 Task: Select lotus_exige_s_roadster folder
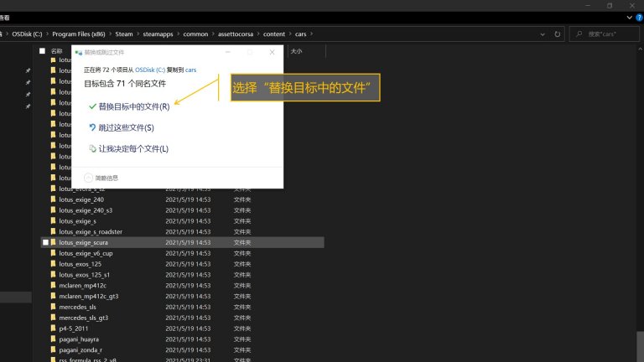pyautogui.click(x=91, y=231)
